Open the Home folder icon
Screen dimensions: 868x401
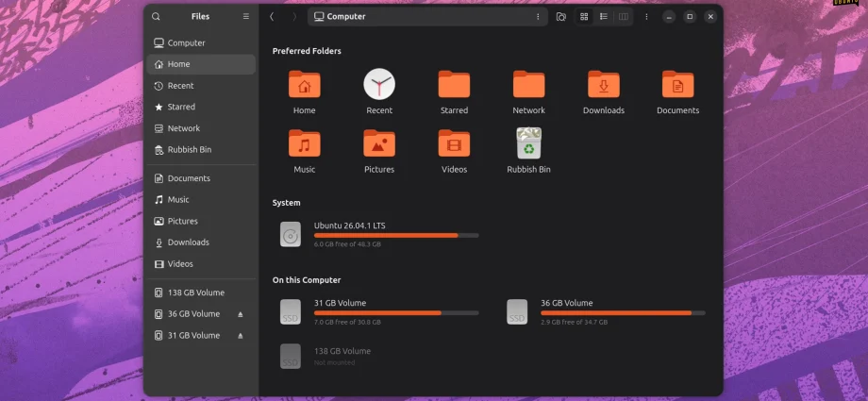click(305, 84)
